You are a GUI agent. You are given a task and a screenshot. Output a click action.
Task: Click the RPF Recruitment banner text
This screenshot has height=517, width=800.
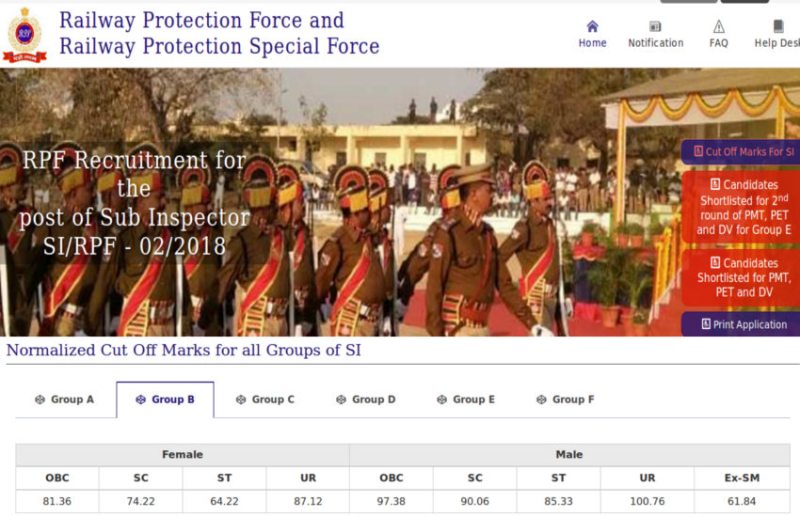pyautogui.click(x=135, y=203)
